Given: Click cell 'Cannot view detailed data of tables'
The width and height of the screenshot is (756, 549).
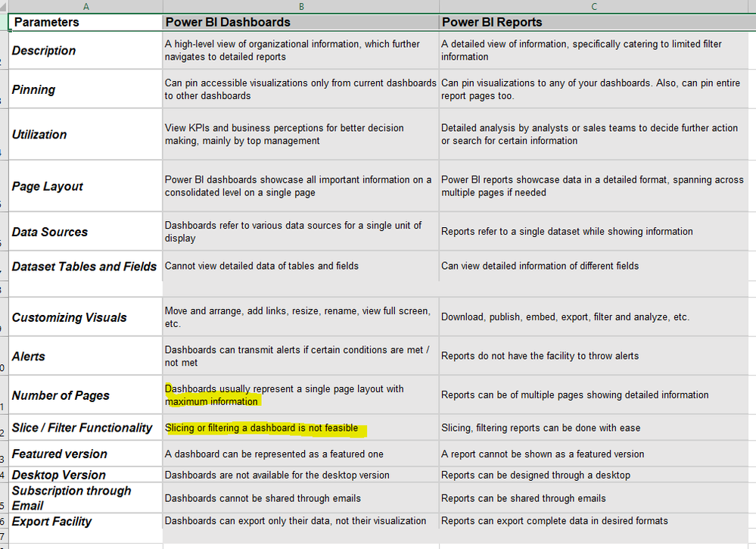Looking at the screenshot, I should [301, 266].
